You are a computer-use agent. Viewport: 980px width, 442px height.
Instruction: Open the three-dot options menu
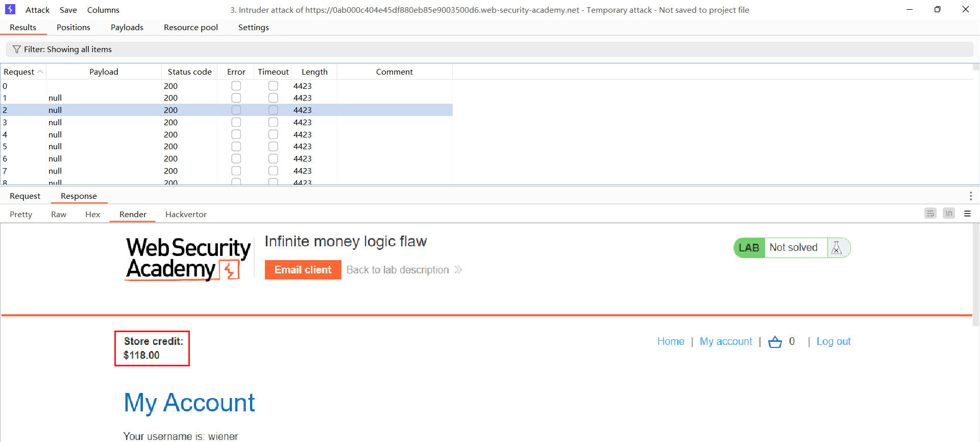pyautogui.click(x=970, y=196)
